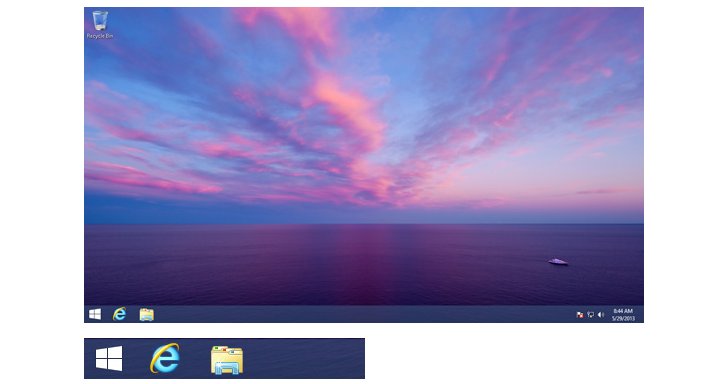Viewport: 728px width, 384px height.
Task: Click empty middle area of desktop taskbar
Action: tap(362, 314)
